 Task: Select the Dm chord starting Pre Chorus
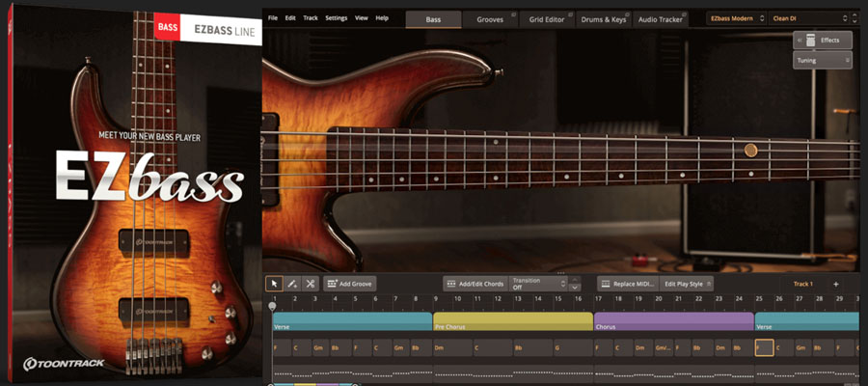point(453,347)
